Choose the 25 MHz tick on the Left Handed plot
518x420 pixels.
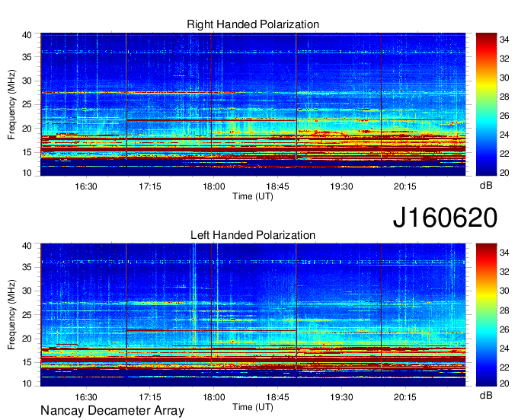27,315
